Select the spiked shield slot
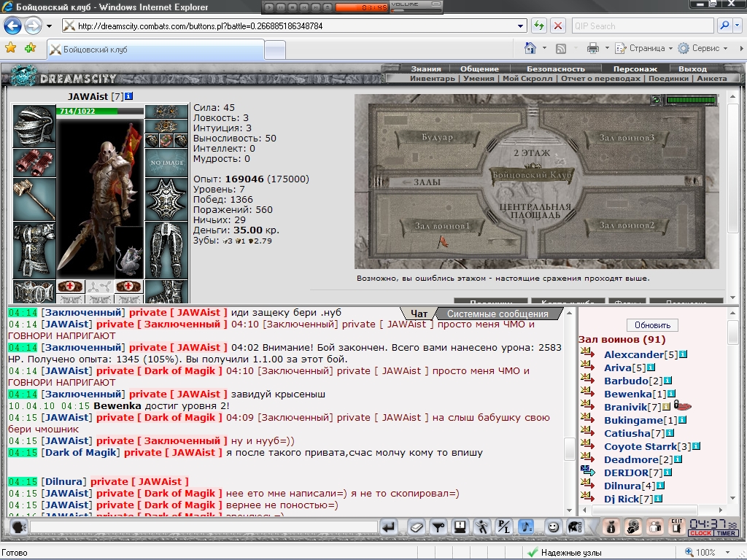 [x=166, y=199]
